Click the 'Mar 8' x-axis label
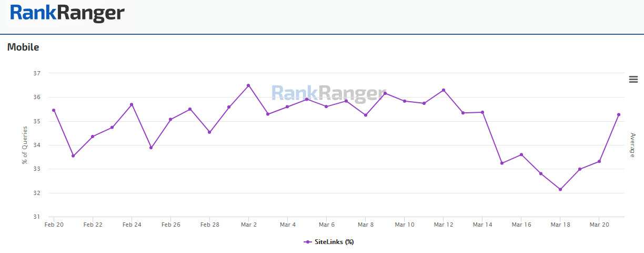 [365, 225]
